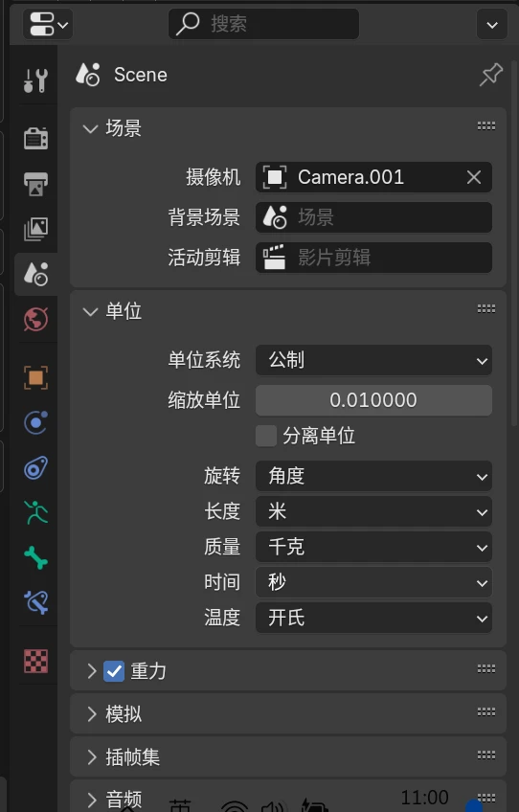Open the 温度 dropdown showing 开氏
519x812 pixels.
coord(373,618)
